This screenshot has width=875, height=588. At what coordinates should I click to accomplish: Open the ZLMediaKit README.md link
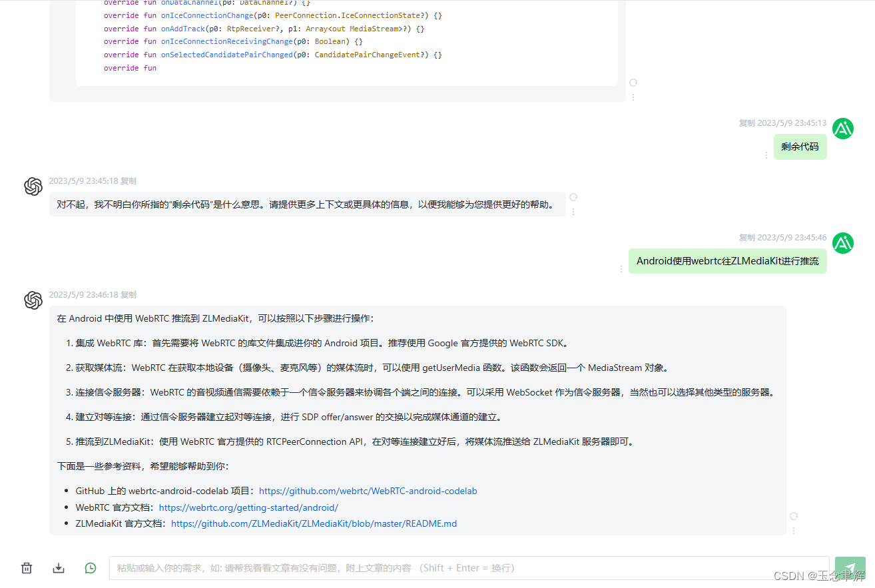click(x=314, y=523)
